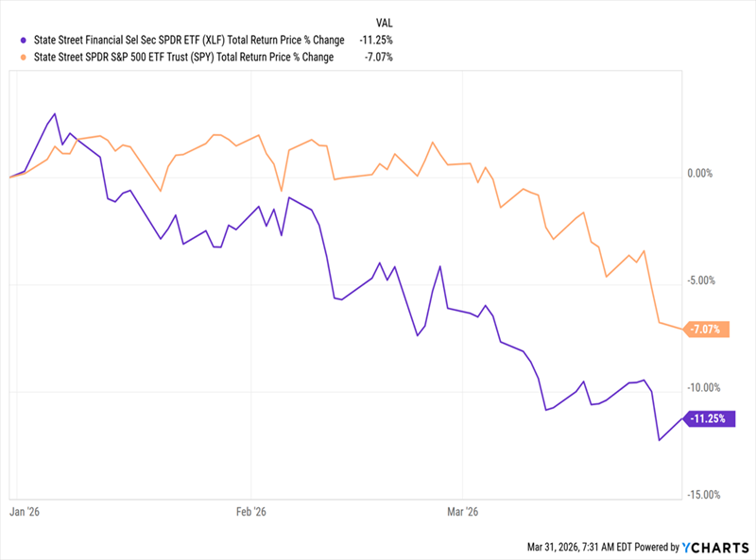Click the SPY -7.07% legend value
Screen dimensions: 756x560
[x=378, y=57]
